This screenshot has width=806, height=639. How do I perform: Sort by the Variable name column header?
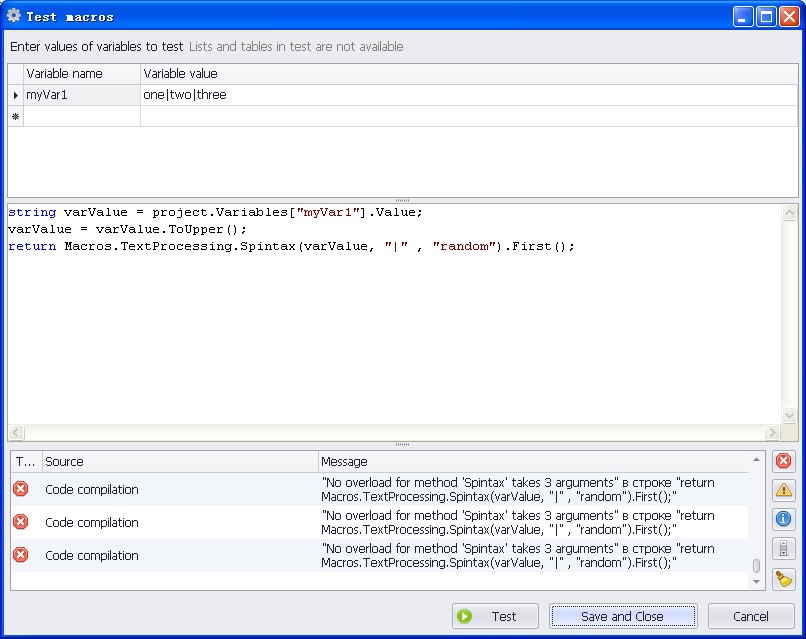[82, 74]
